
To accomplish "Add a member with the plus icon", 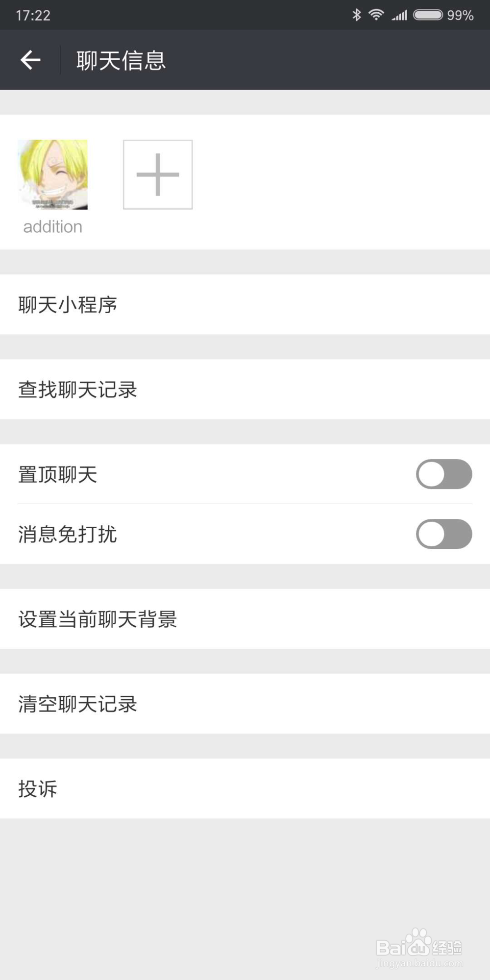I will (158, 174).
